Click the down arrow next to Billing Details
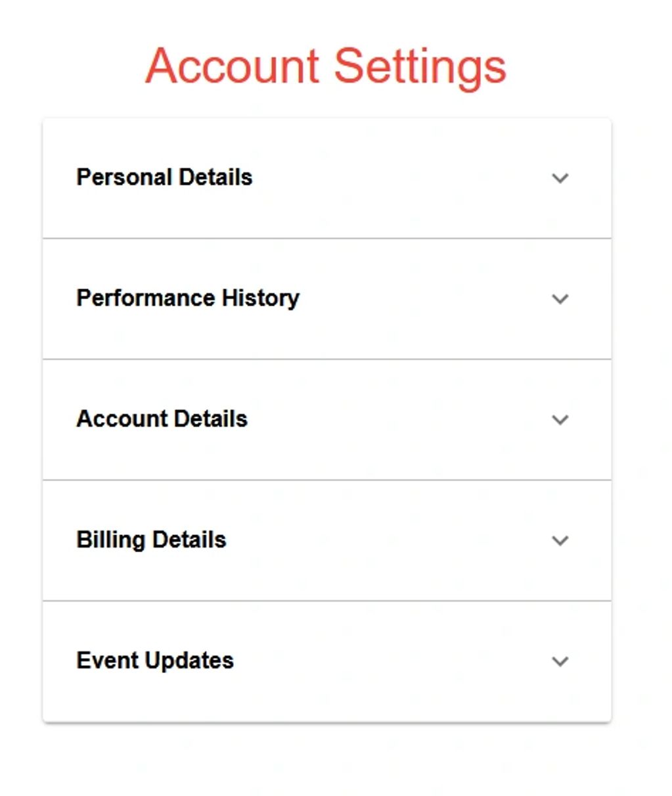The width and height of the screenshot is (672, 796). tap(560, 541)
